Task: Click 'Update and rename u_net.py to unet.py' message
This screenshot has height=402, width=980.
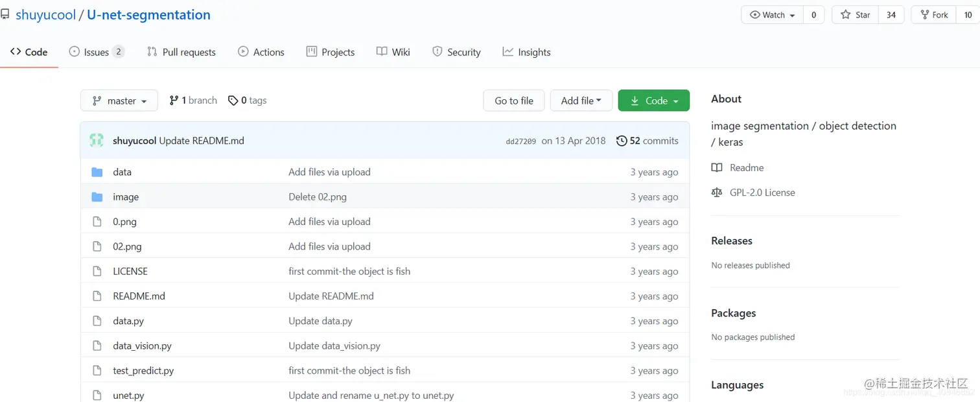Action: tap(371, 395)
